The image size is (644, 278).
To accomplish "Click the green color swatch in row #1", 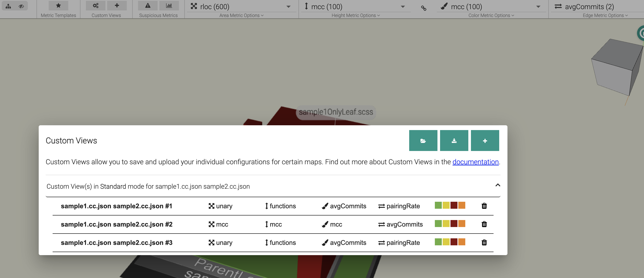I will tap(438, 205).
